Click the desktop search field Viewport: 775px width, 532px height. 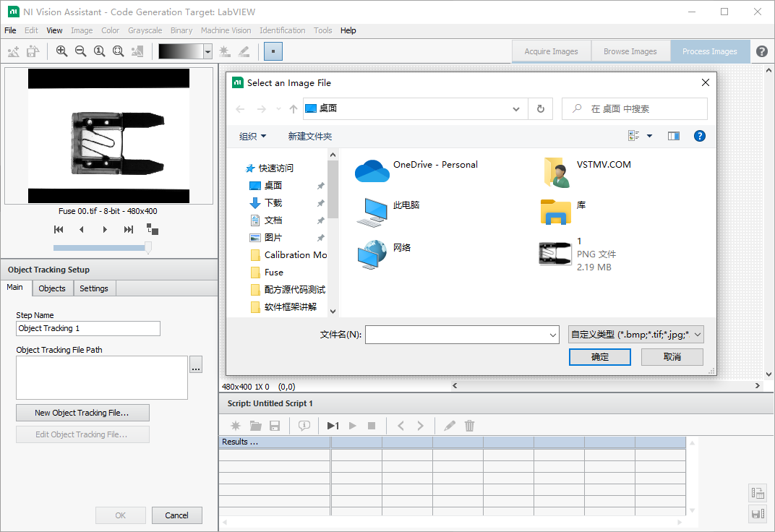[635, 108]
